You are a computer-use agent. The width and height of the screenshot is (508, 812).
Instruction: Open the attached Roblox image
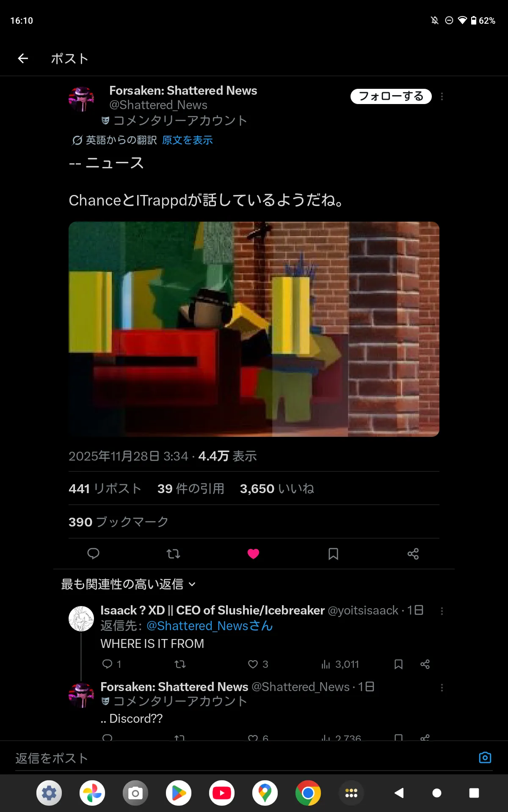click(x=254, y=329)
